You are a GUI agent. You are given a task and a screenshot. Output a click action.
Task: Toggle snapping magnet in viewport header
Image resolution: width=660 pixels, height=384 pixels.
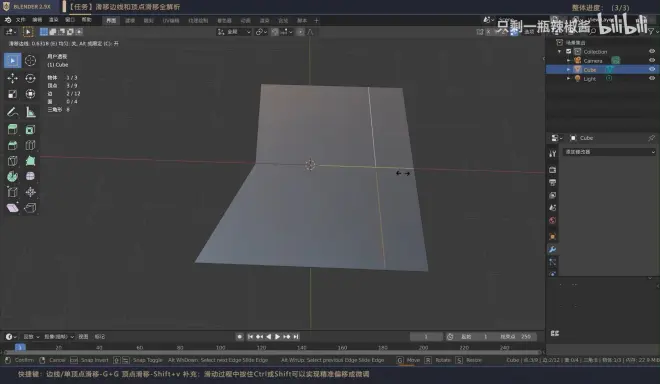(x=275, y=32)
